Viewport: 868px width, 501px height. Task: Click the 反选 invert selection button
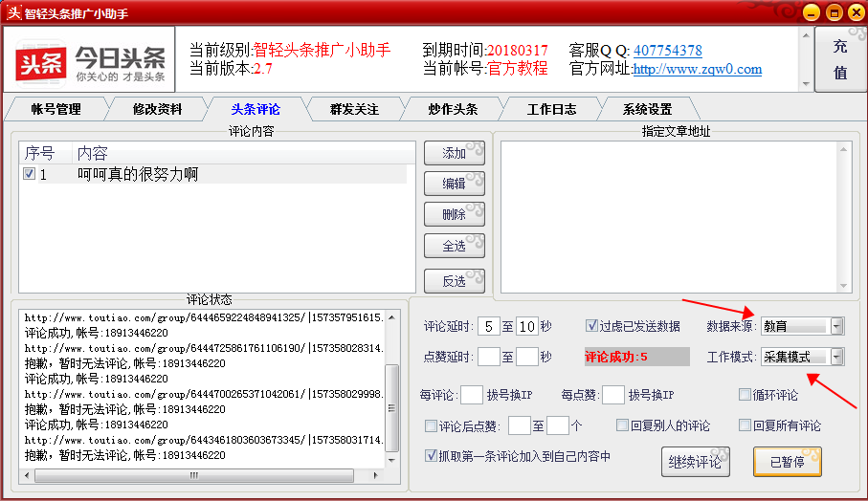[454, 281]
